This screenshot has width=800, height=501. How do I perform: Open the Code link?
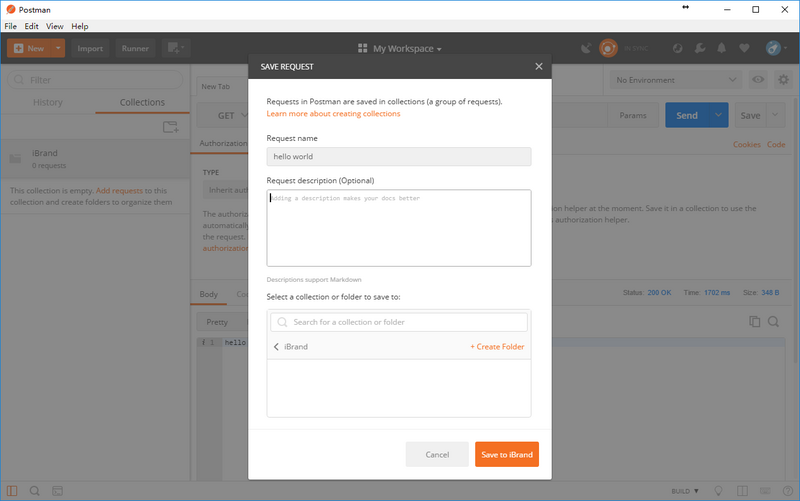pos(776,145)
